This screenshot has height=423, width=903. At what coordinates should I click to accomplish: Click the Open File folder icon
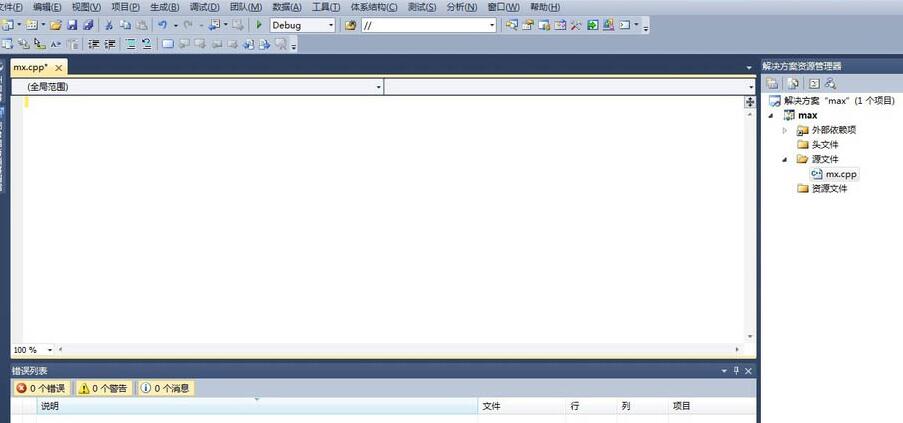pos(55,25)
